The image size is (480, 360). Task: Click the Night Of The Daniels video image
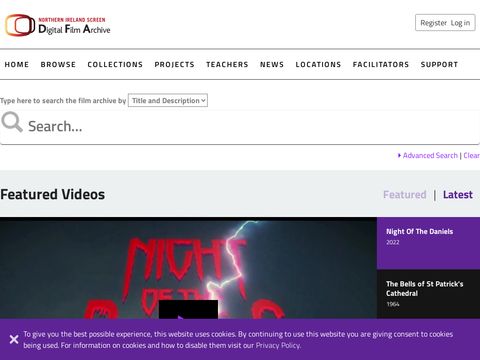(x=188, y=268)
